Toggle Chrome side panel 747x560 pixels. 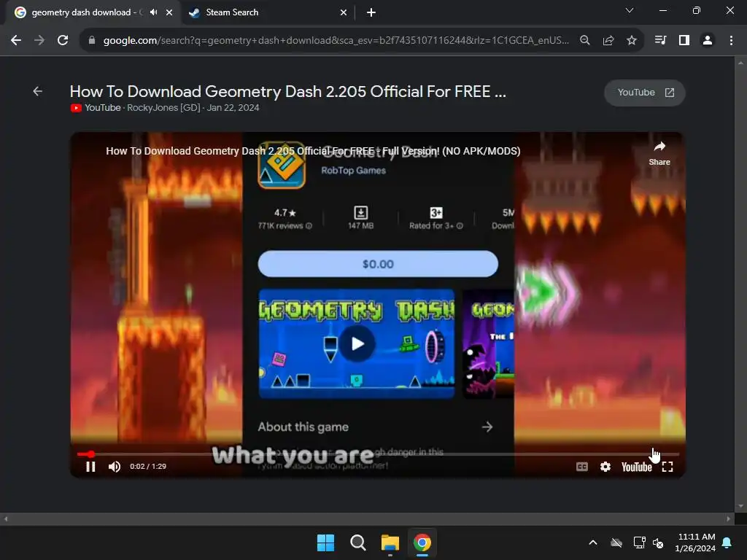coord(684,41)
